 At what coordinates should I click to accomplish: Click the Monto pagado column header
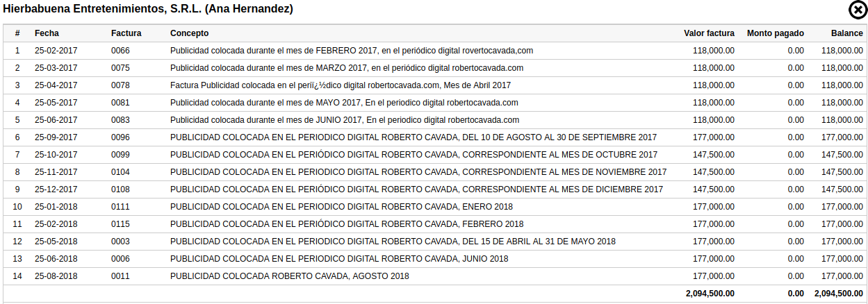click(776, 33)
